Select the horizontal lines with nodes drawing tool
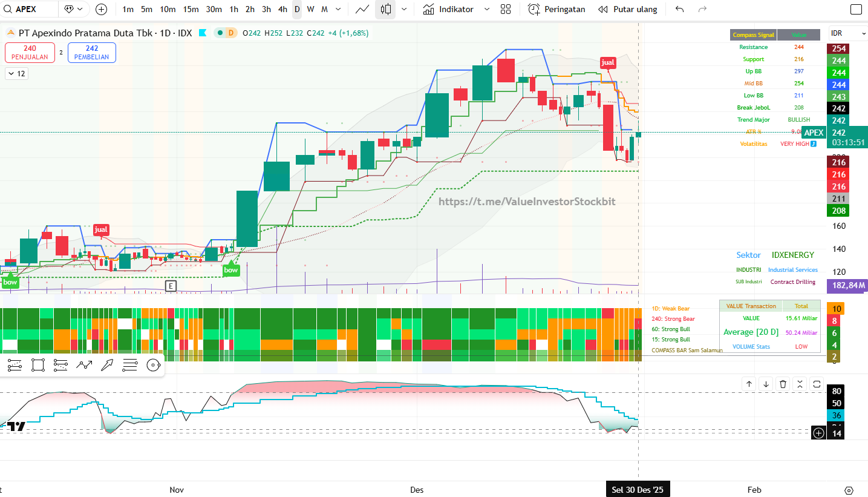Viewport: 868px width, 497px height. click(x=15, y=364)
